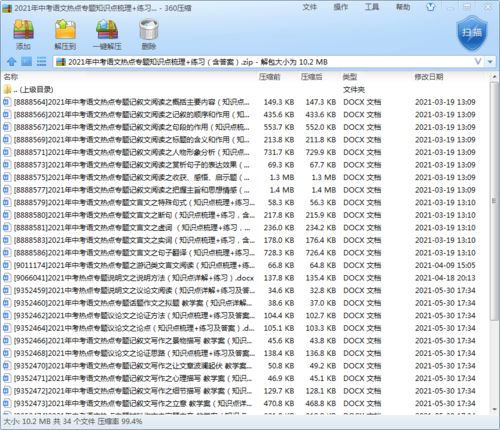Open the skin shirt icon in title bar
500x430 pixels.
click(x=431, y=7)
